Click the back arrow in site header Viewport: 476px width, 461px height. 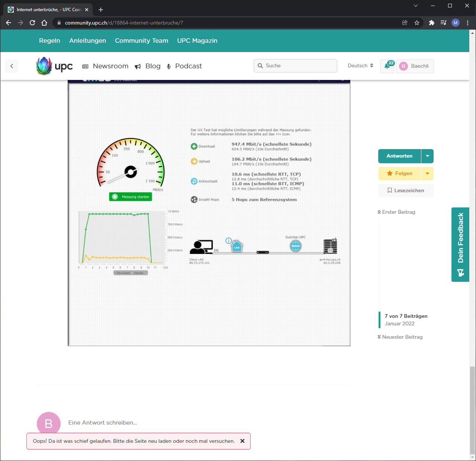12,66
